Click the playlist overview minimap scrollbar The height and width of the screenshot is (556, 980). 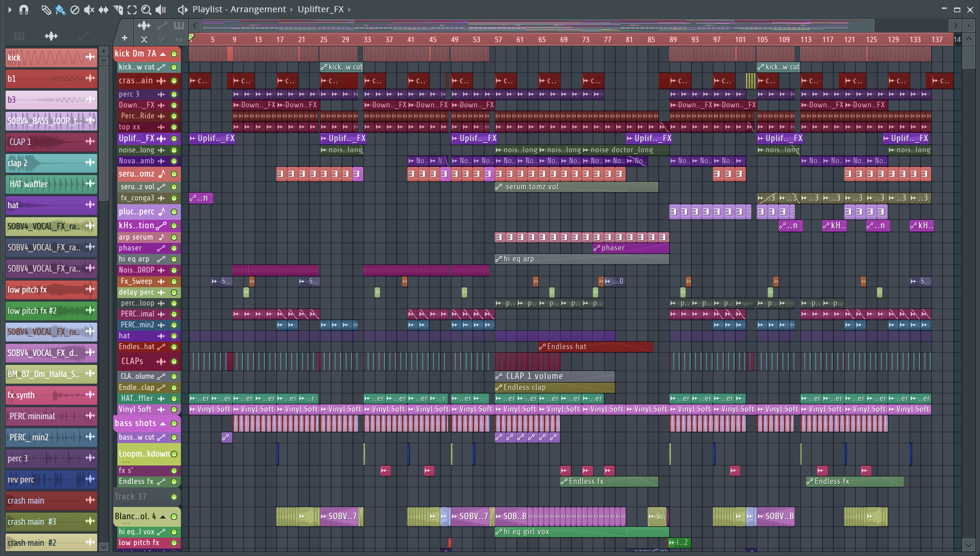pyautogui.click(x=538, y=26)
